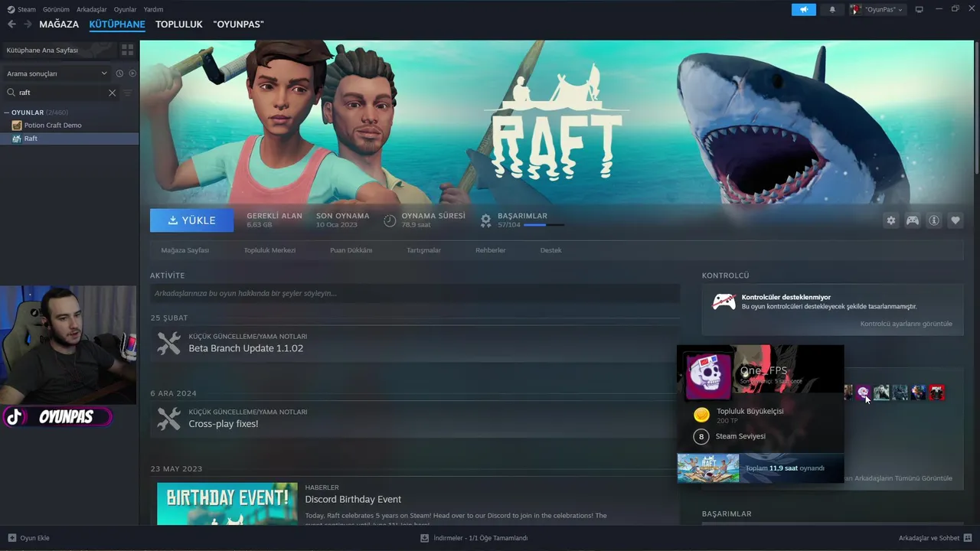Switch to the TOPLULUK tab
The image size is (980, 551).
179,24
